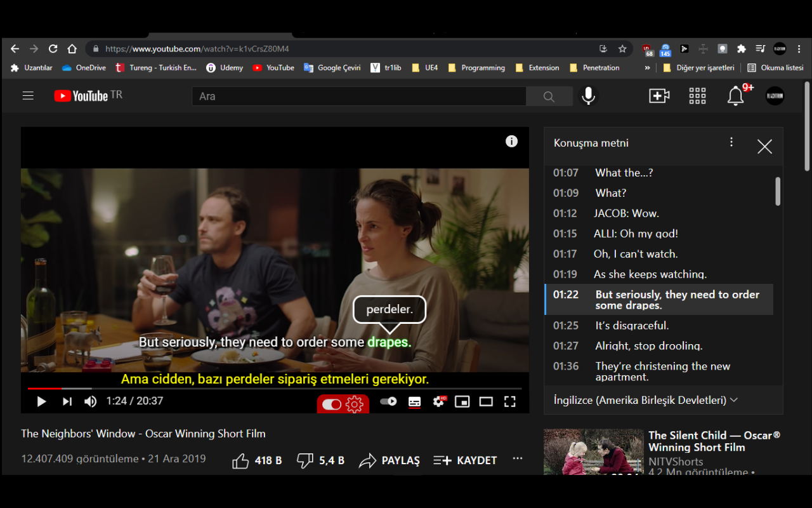Viewport: 812px width, 508px height.
Task: Open the tr1lib bookmark
Action: pyautogui.click(x=386, y=68)
